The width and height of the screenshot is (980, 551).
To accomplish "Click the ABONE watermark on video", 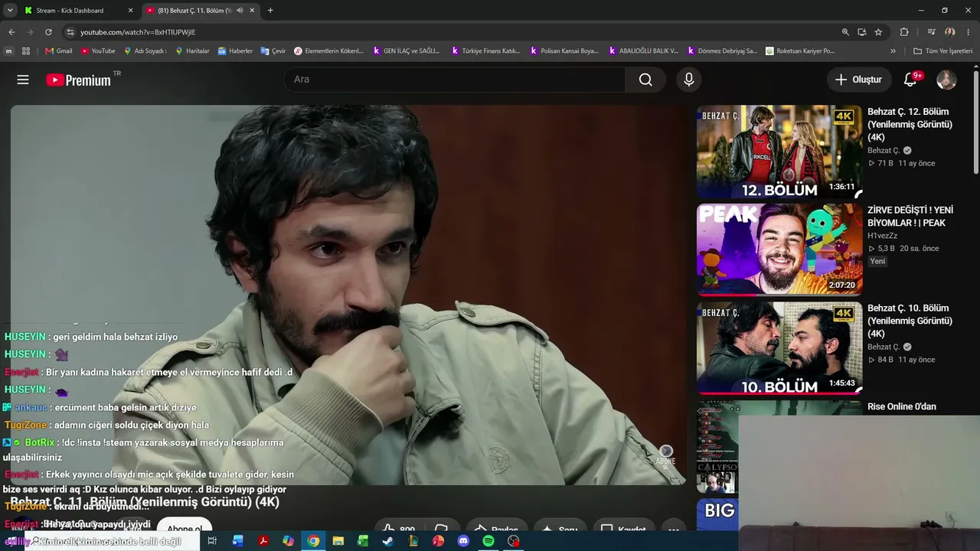I will click(x=665, y=456).
